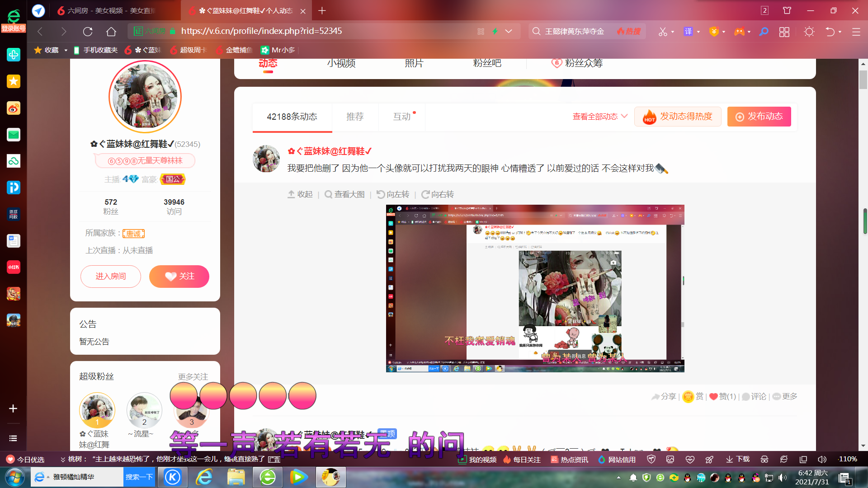Screen dimensions: 868x488
Task: Click the sidebar plus add-app icon
Action: [13, 408]
